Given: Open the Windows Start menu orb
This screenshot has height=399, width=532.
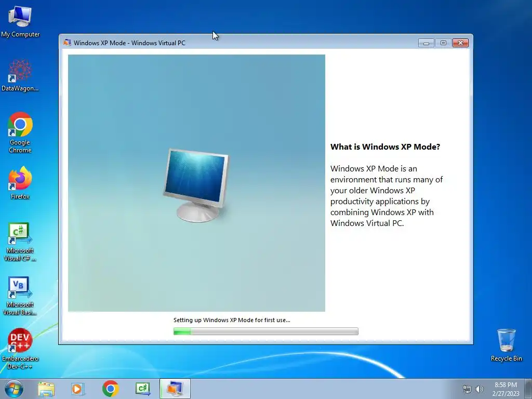Looking at the screenshot, I should click(14, 389).
